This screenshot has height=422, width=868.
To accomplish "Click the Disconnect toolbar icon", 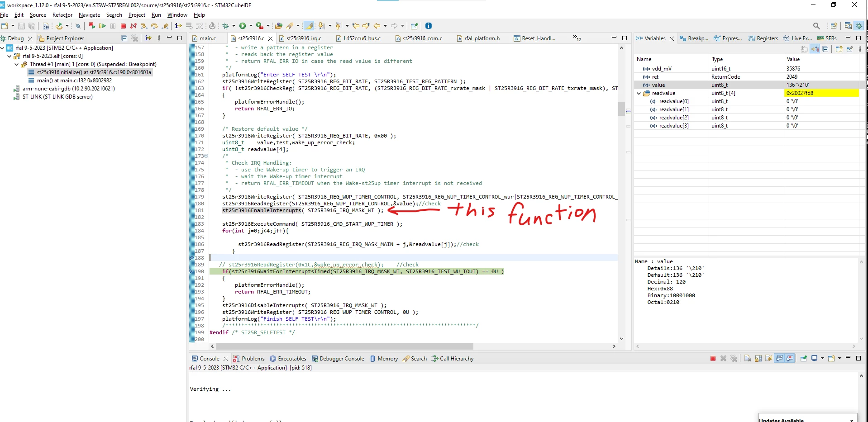I will coord(134,26).
